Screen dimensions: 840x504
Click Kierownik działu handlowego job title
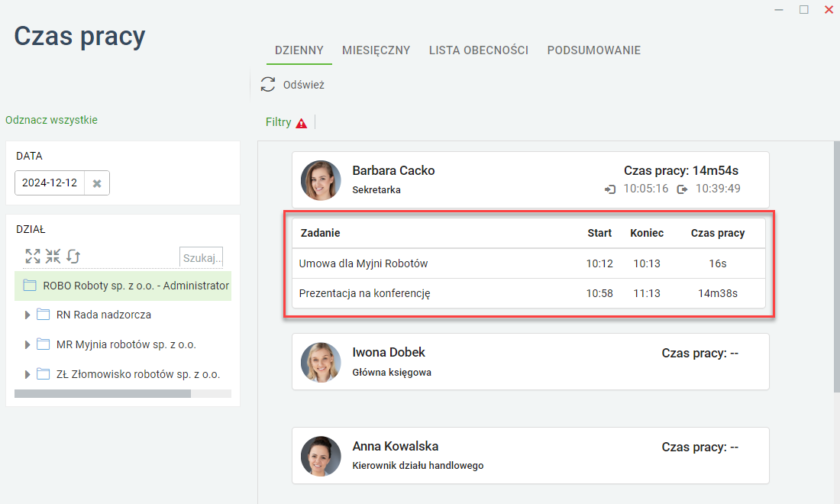click(418, 466)
